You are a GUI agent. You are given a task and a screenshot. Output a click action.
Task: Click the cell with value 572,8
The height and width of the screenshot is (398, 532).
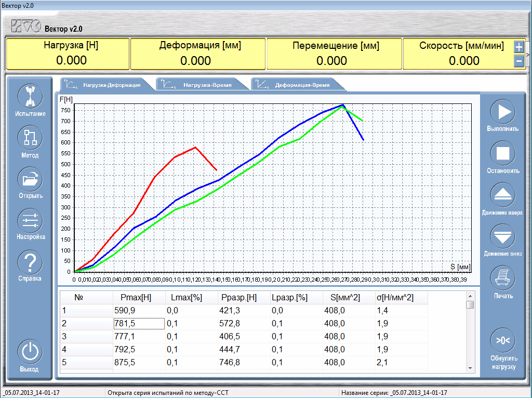(244, 323)
